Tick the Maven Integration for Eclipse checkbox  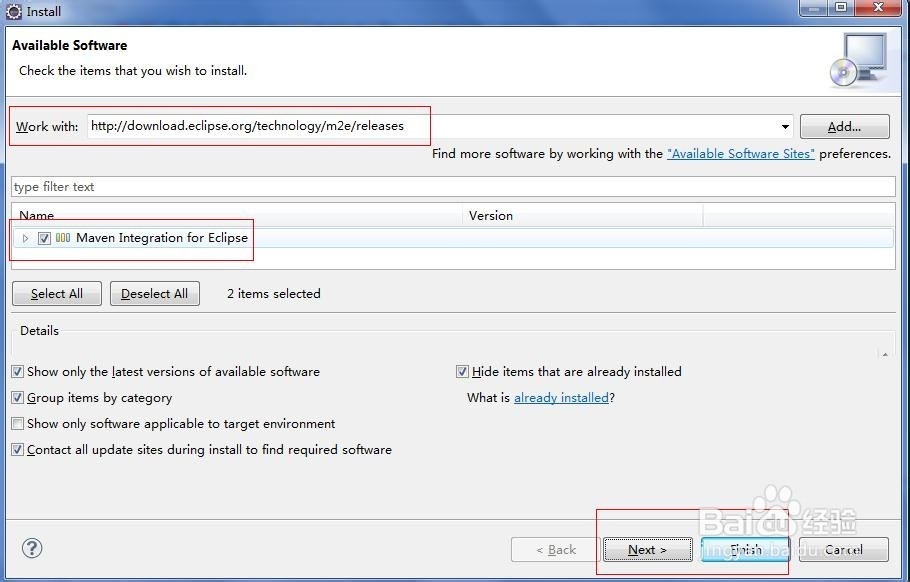[x=44, y=238]
